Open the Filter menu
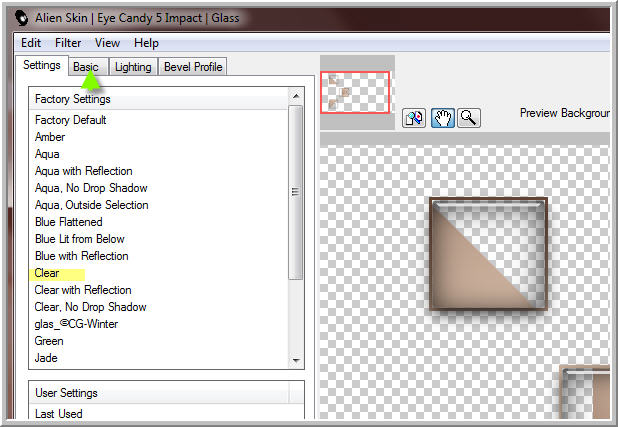Screen dimensions: 618x427 tap(68, 43)
